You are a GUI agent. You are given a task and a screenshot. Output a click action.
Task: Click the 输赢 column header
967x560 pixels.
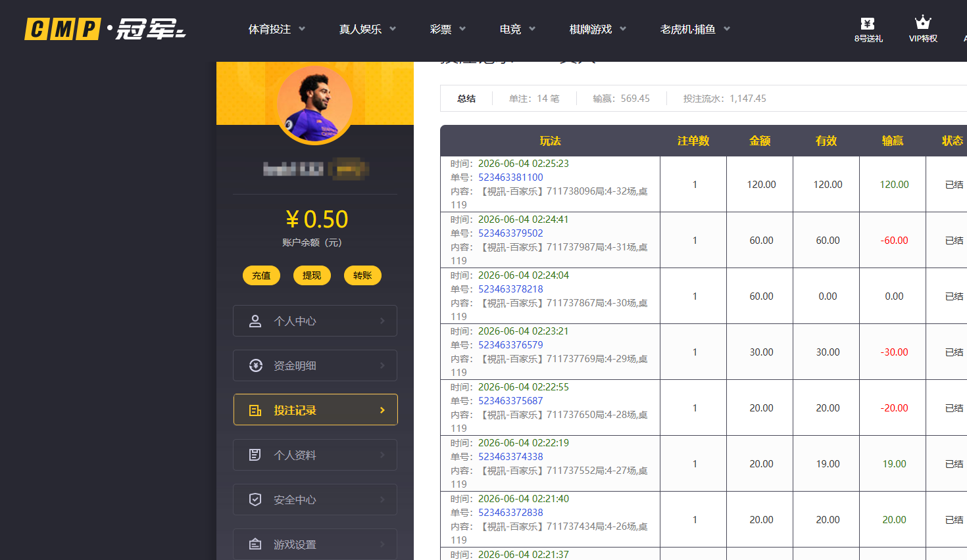tap(893, 141)
